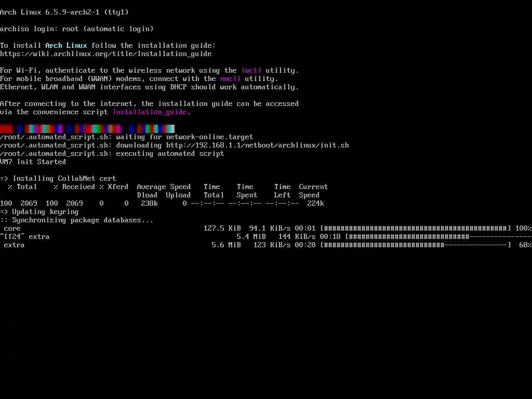
Task: Click the '5.6 MiB' extra size value
Action: (227, 245)
